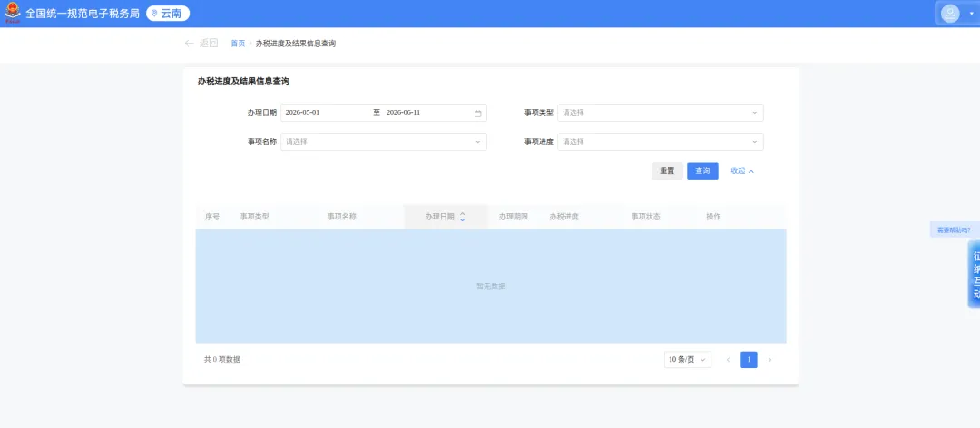Click the 办理期限 column header

[x=513, y=217]
